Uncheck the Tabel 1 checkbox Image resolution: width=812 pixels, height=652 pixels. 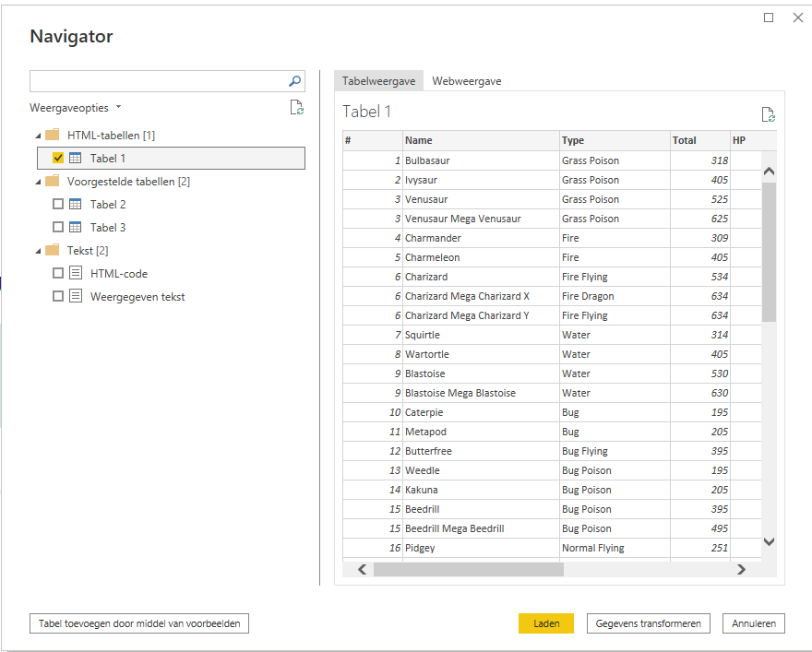pos(58,158)
